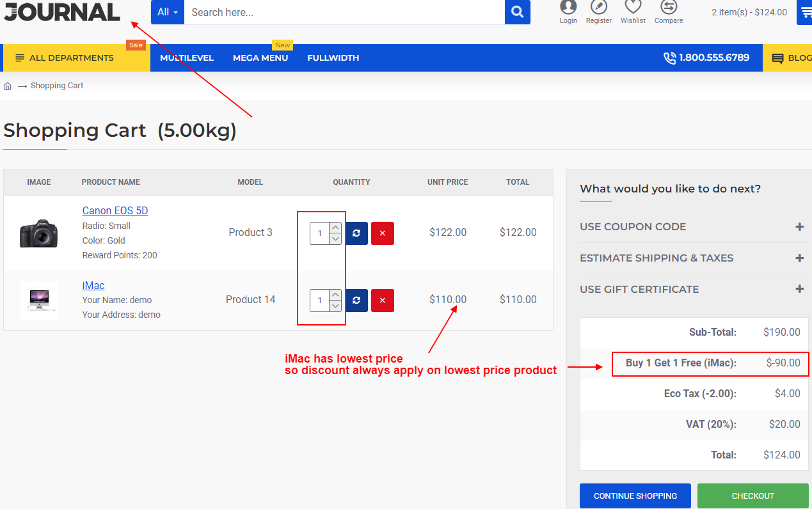This screenshot has width=812, height=509.
Task: Click the JOURNAL site logo
Action: pyautogui.click(x=62, y=12)
